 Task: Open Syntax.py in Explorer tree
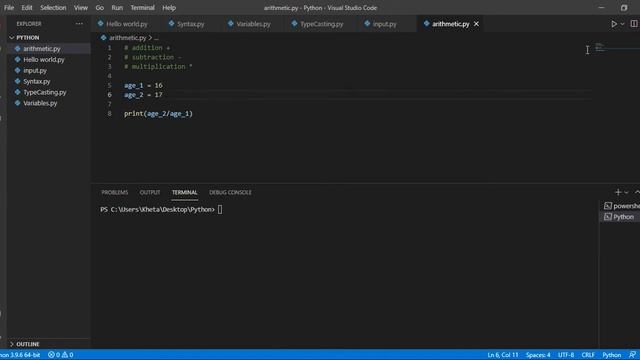click(x=36, y=82)
